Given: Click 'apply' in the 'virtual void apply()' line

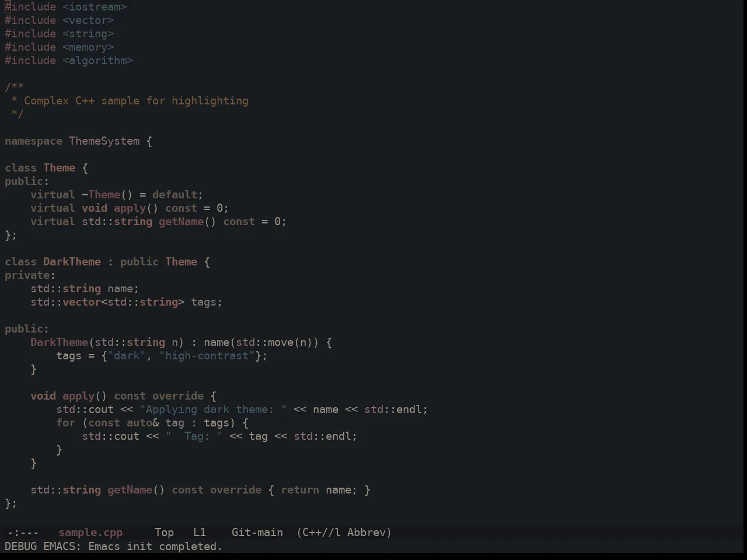Looking at the screenshot, I should [x=130, y=208].
